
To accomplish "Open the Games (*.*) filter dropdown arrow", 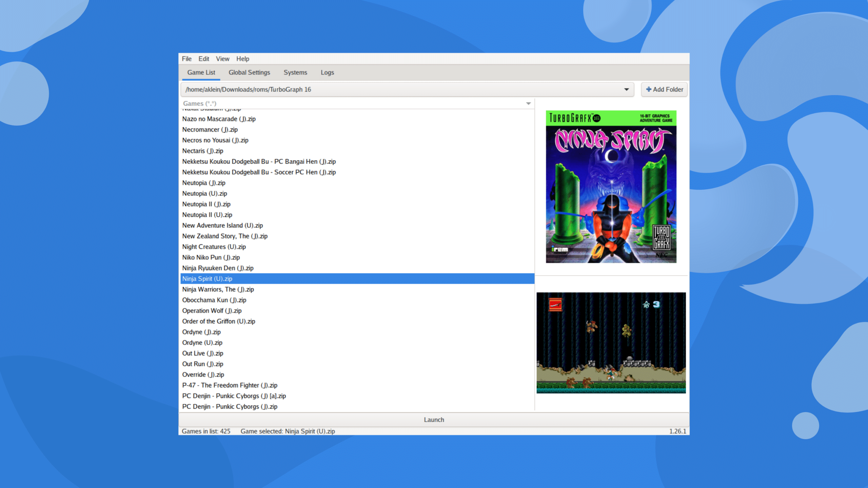I will (x=528, y=103).
